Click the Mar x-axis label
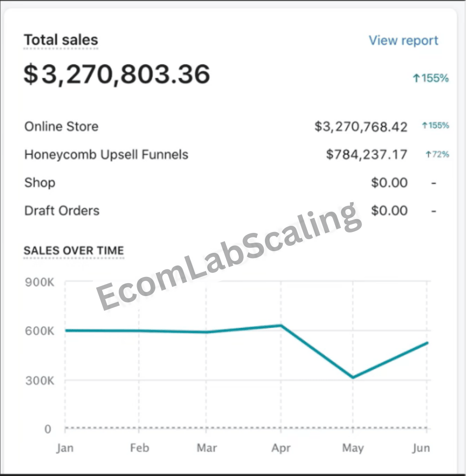 coord(207,448)
